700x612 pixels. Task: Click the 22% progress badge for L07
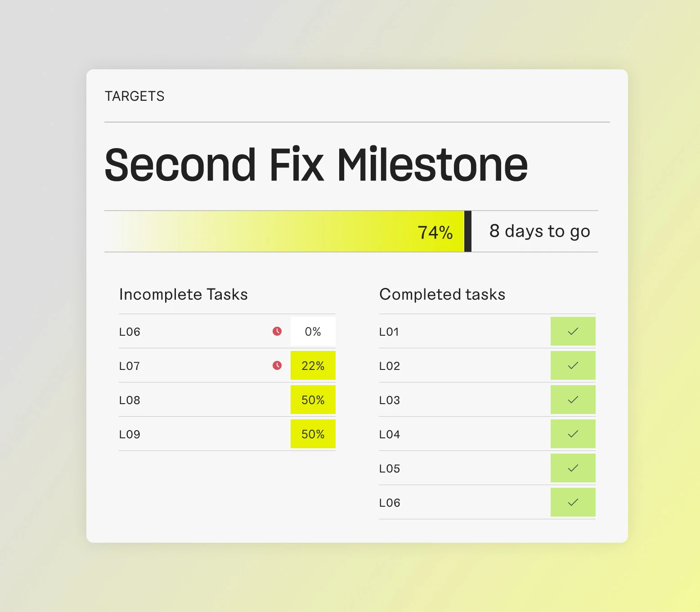(313, 366)
